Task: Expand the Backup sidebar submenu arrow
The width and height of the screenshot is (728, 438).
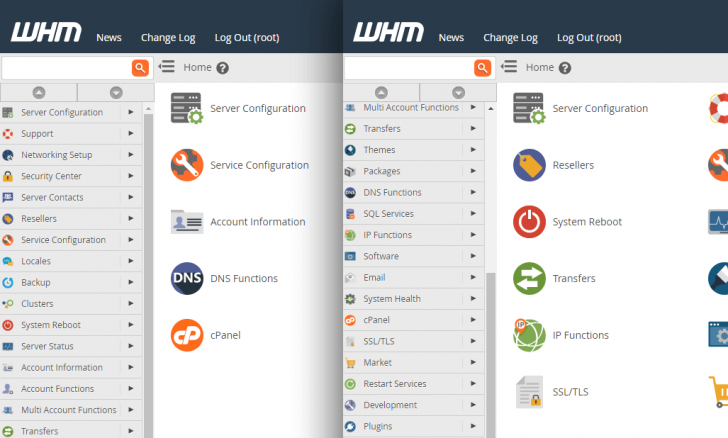Action: pos(131,282)
